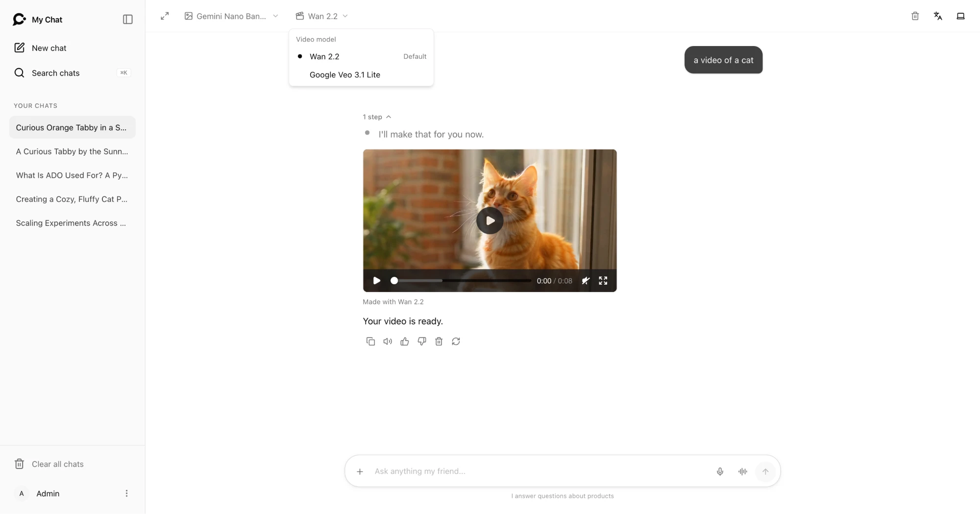The width and height of the screenshot is (980, 514).
Task: Open chat What Is ADO Used For
Action: [72, 175]
